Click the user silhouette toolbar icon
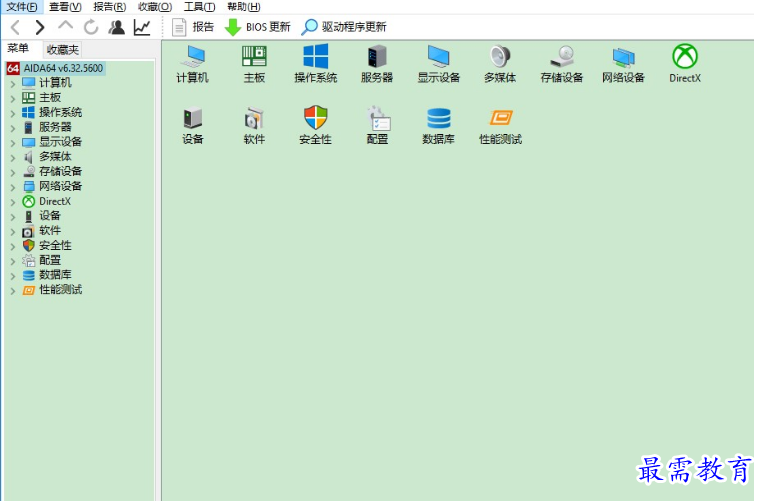The image size is (760, 501). 116,27
